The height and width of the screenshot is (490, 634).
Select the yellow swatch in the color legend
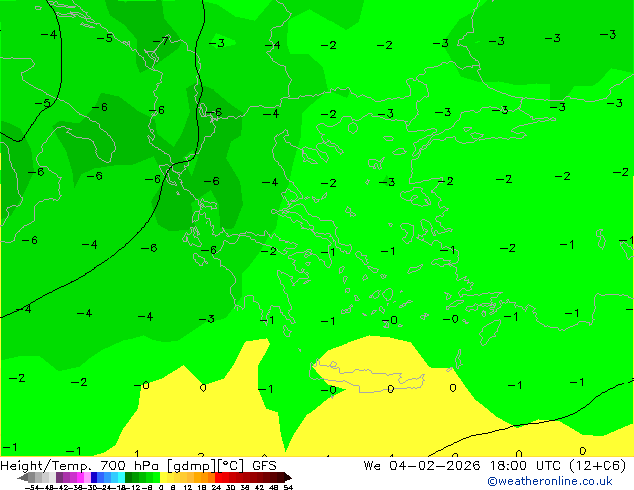(163, 477)
